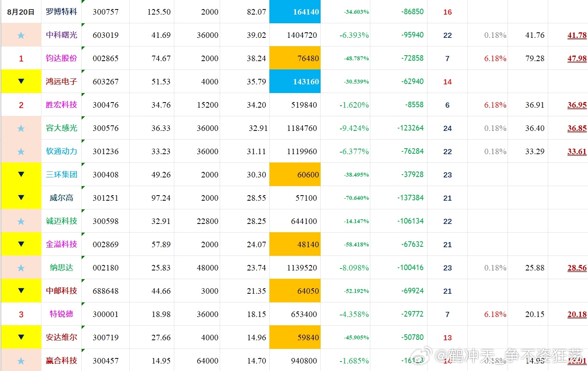Open the underlined 36.85 value for 容大感光
Image resolution: width=588 pixels, height=371 pixels.
click(x=577, y=129)
